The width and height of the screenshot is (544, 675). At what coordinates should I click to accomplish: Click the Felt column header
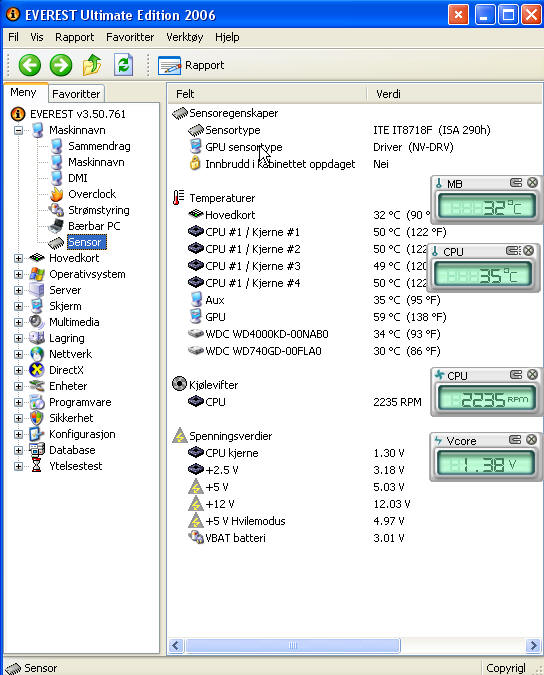pyautogui.click(x=267, y=94)
